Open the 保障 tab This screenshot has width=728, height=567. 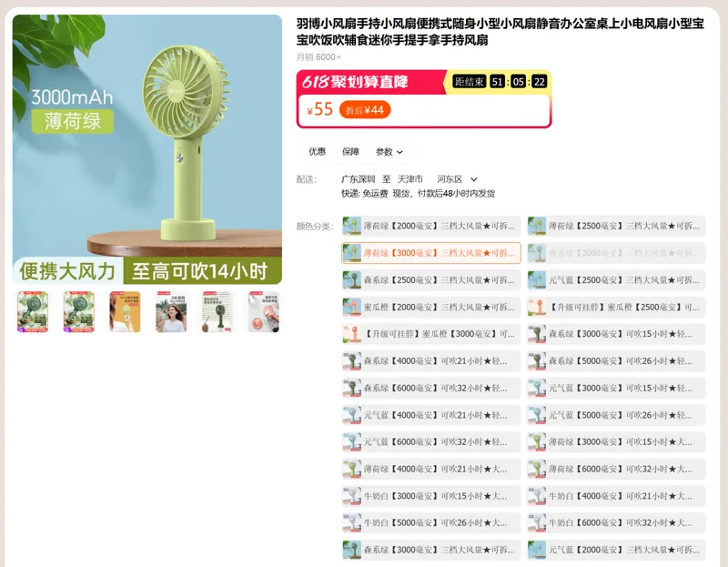[x=350, y=151]
